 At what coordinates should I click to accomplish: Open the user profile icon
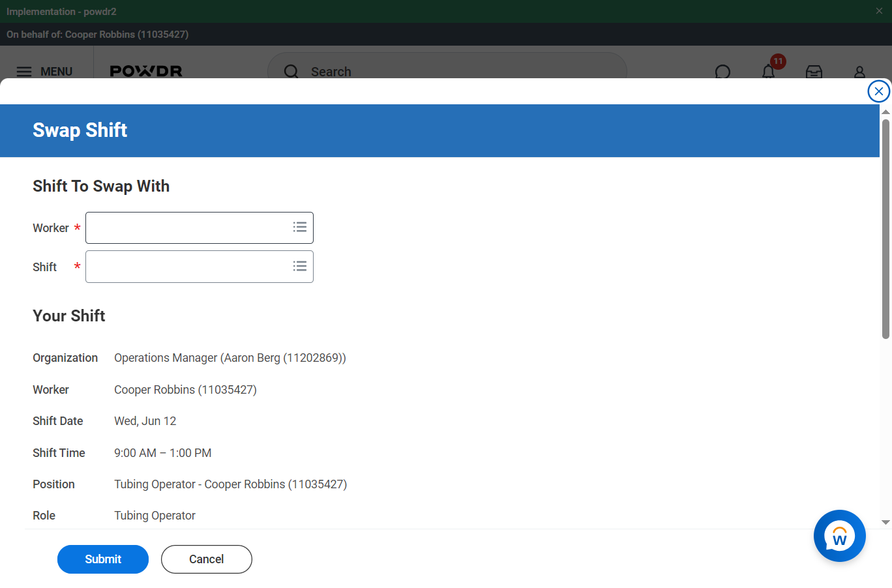point(859,72)
